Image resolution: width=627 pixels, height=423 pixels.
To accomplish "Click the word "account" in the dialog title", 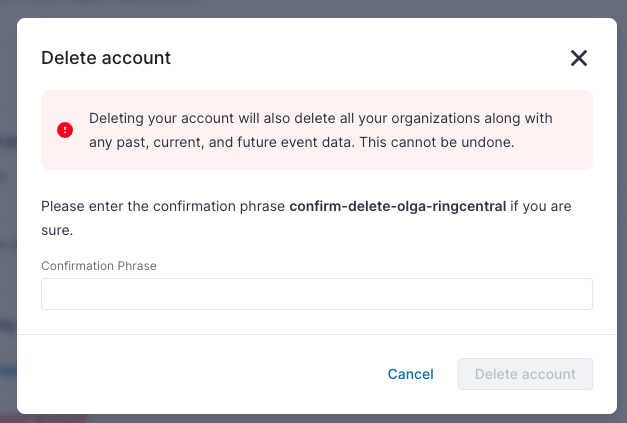I will (x=136, y=58).
